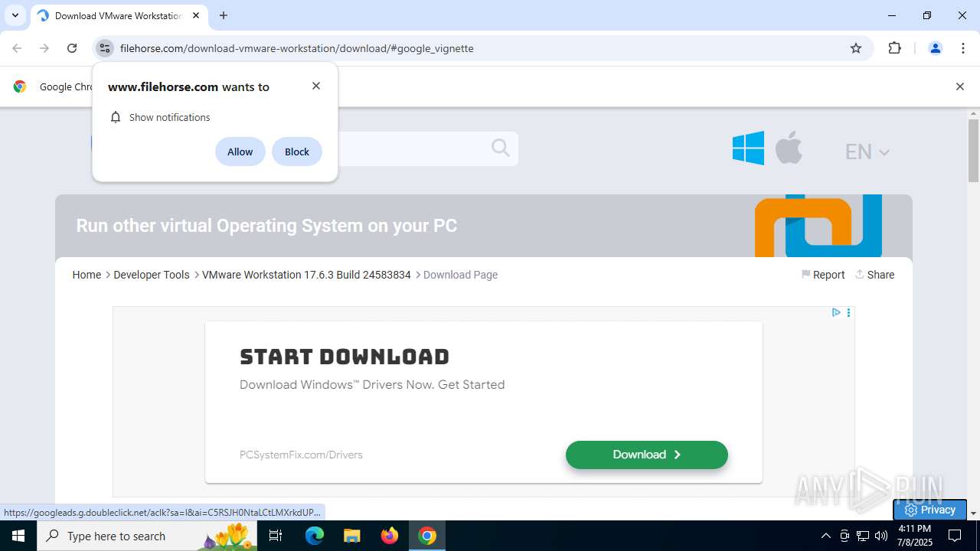Close the notification permission popup

point(316,86)
